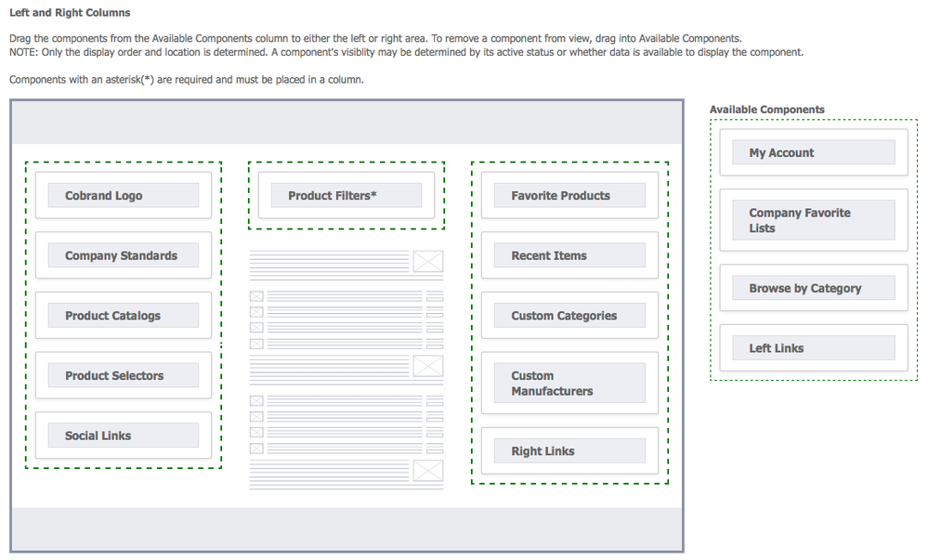928x560 pixels.
Task: Select My Account in Available Components
Action: click(x=813, y=153)
